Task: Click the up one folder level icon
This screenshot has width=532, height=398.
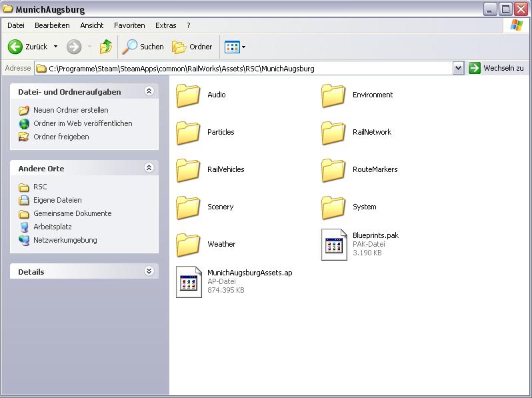Action: click(106, 47)
